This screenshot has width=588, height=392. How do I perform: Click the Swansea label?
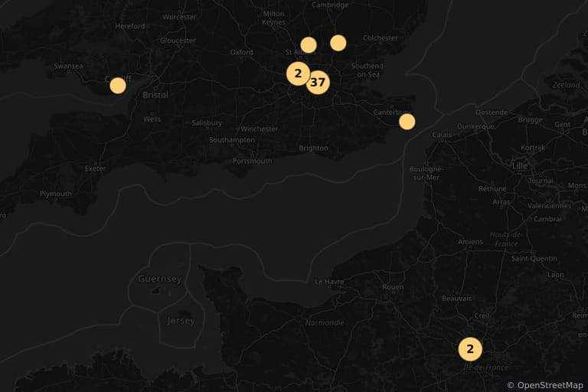click(x=68, y=66)
